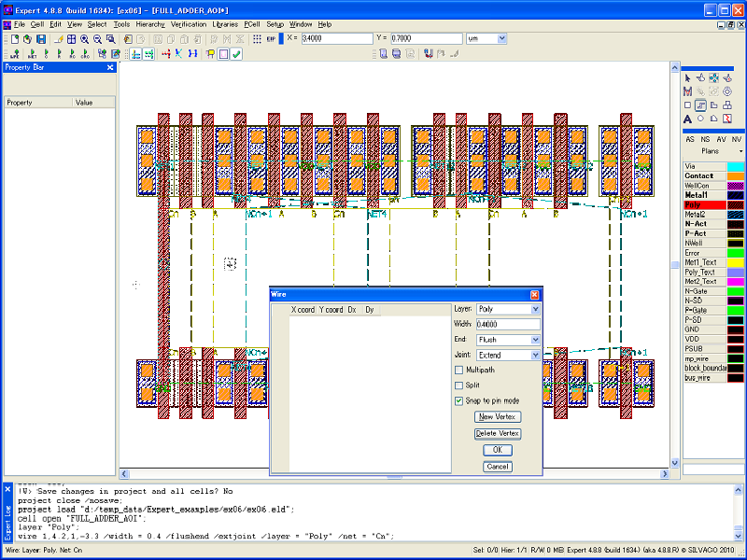
Task: Uncheck Snap to pin mode
Action: [x=458, y=400]
